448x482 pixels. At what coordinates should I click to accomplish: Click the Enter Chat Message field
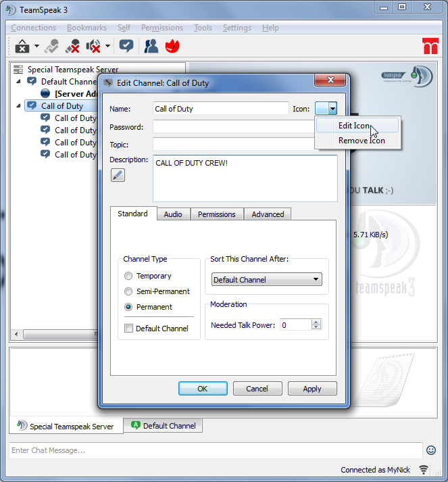pos(216,450)
